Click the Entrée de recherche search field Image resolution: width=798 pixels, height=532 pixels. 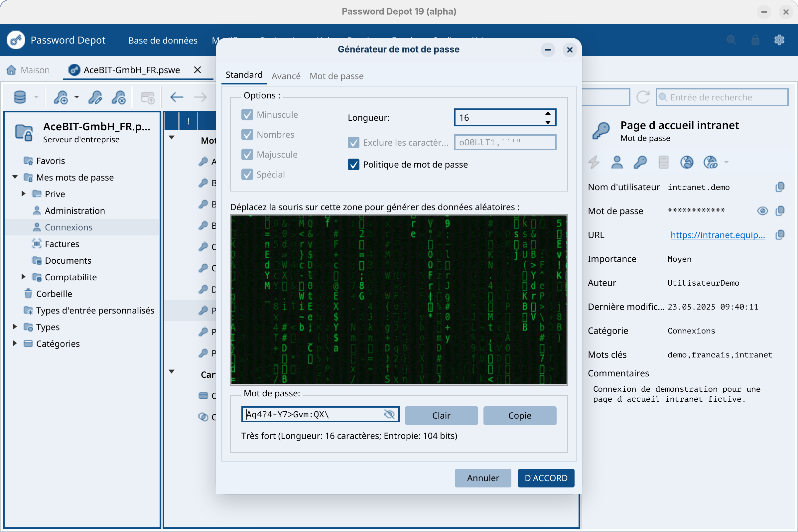pyautogui.click(x=722, y=97)
